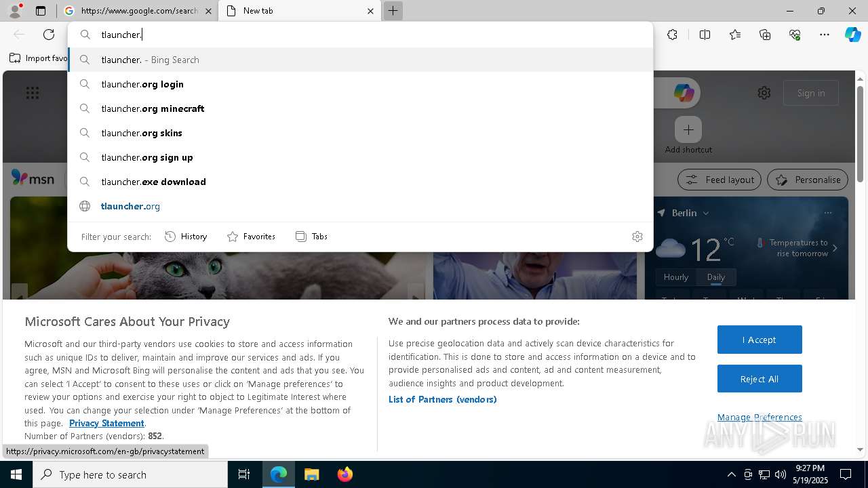Open a new tab with the plus button
Viewport: 868px width, 488px height.
[x=393, y=11]
